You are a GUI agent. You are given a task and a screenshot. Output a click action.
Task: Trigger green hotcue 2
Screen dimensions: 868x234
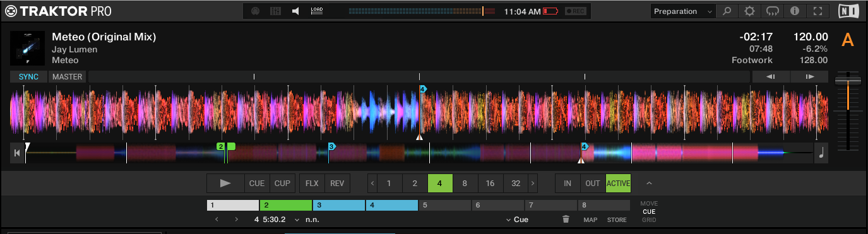pyautogui.click(x=286, y=205)
